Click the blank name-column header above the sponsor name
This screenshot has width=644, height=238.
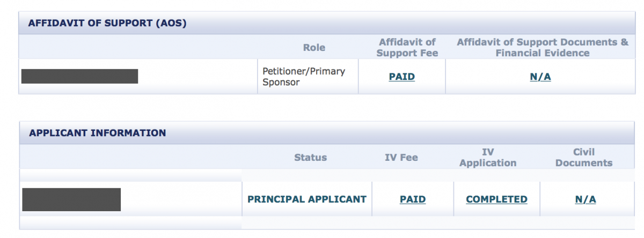point(138,48)
